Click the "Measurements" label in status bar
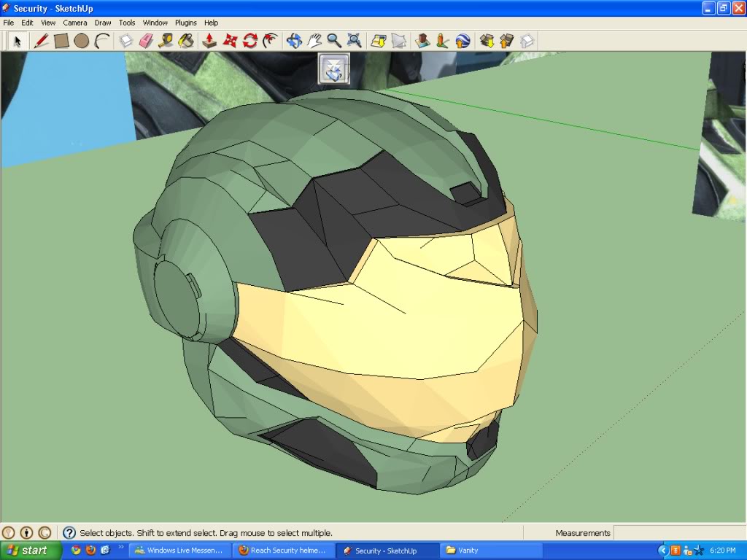The width and height of the screenshot is (747, 560). [583, 533]
